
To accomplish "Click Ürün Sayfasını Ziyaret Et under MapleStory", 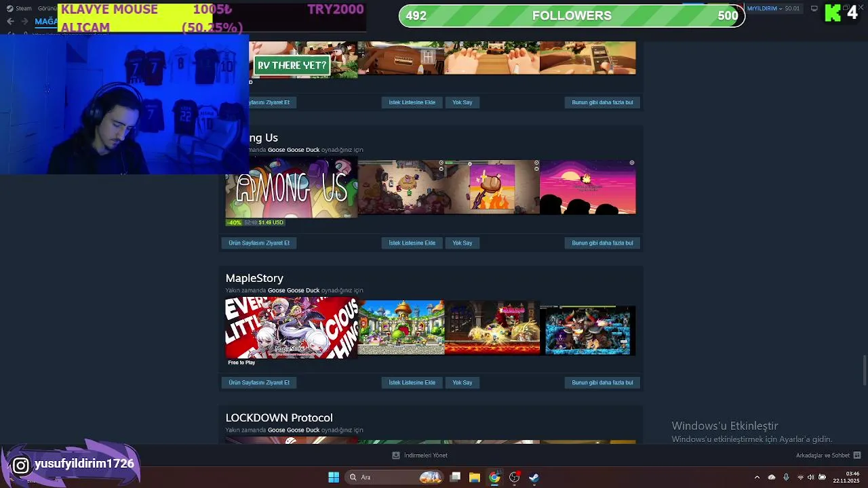I will click(259, 382).
